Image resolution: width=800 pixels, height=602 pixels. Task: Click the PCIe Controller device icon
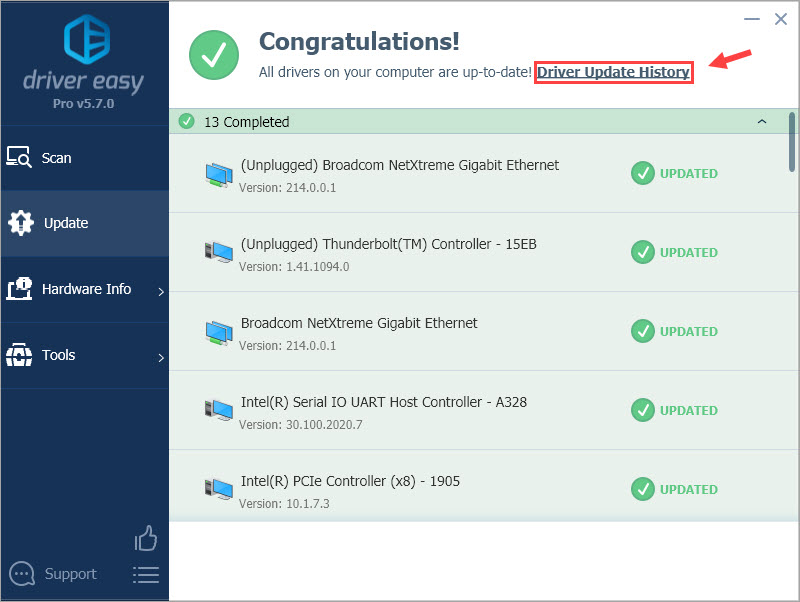219,489
